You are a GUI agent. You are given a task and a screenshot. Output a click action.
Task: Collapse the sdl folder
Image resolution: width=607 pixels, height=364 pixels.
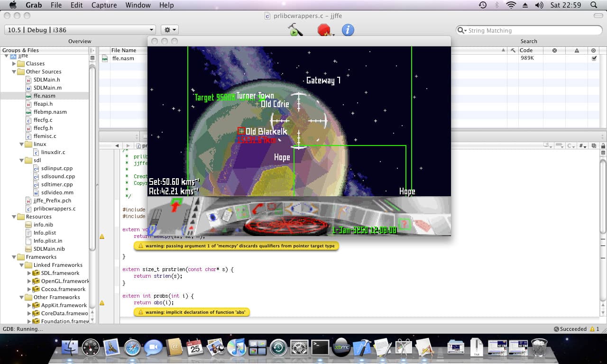pos(21,160)
